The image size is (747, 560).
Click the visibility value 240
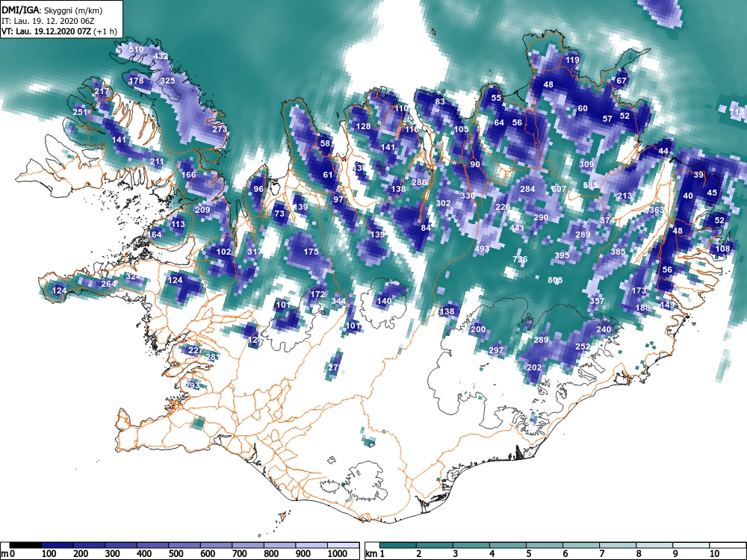click(x=604, y=329)
